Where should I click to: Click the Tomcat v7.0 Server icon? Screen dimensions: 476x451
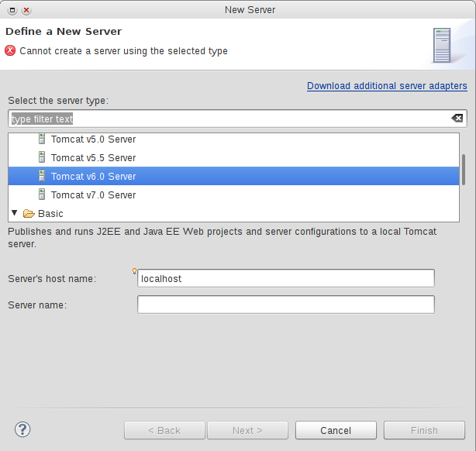click(x=42, y=195)
